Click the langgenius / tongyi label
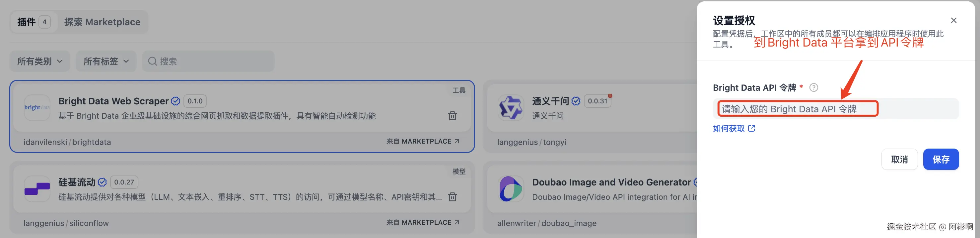Image resolution: width=980 pixels, height=238 pixels. [x=531, y=142]
